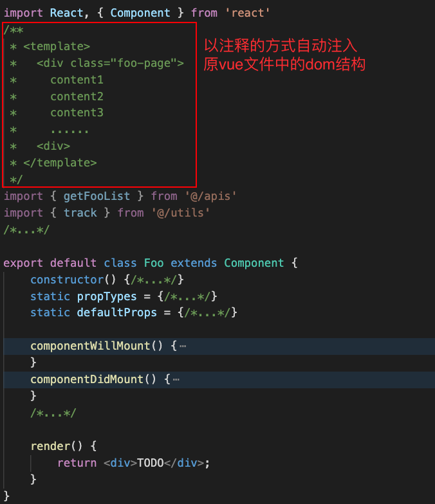Image resolution: width=435 pixels, height=504 pixels.
Task: Click the Foo class name
Action: pos(154,263)
